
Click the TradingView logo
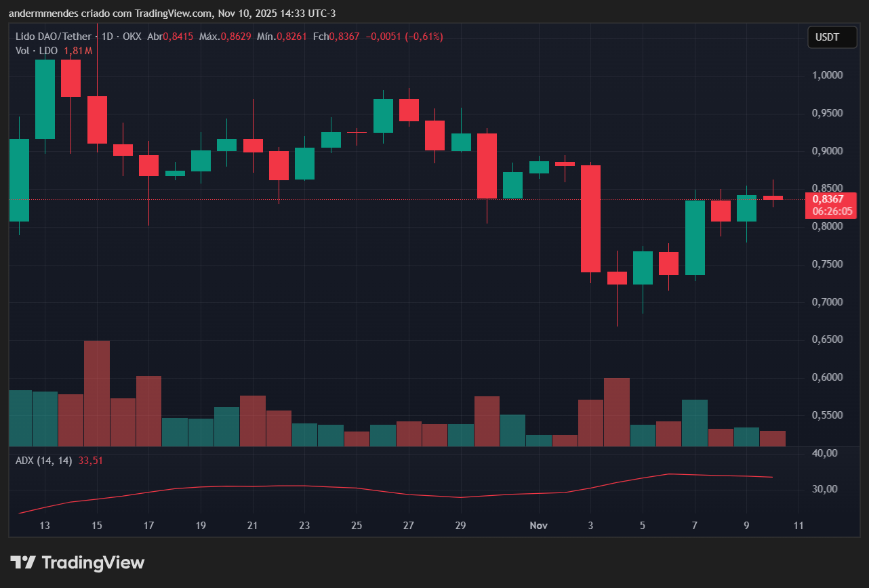pos(78,562)
